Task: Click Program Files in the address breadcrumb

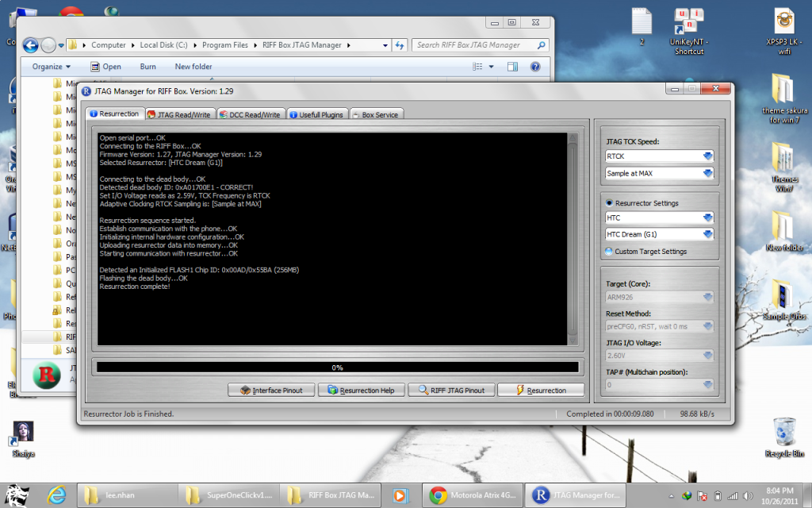Action: 224,45
